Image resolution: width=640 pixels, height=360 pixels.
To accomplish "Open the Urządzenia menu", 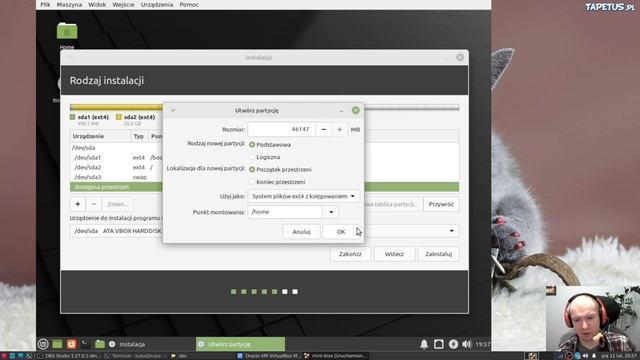I will (157, 4).
